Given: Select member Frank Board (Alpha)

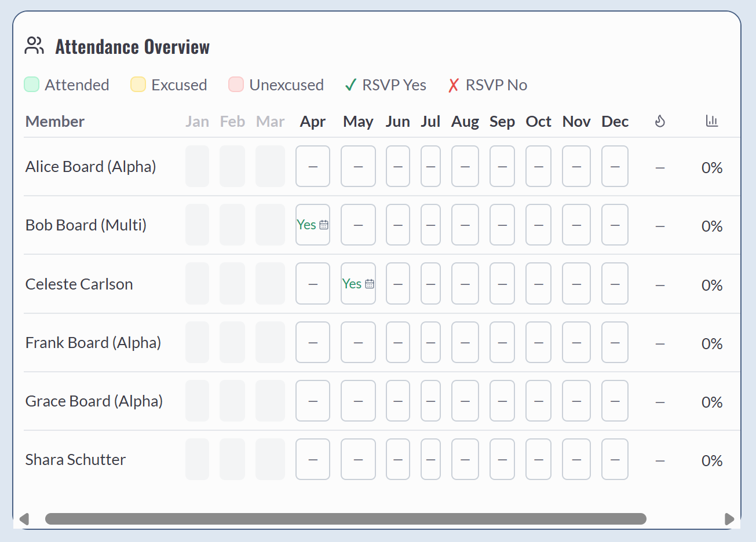Looking at the screenshot, I should (93, 343).
